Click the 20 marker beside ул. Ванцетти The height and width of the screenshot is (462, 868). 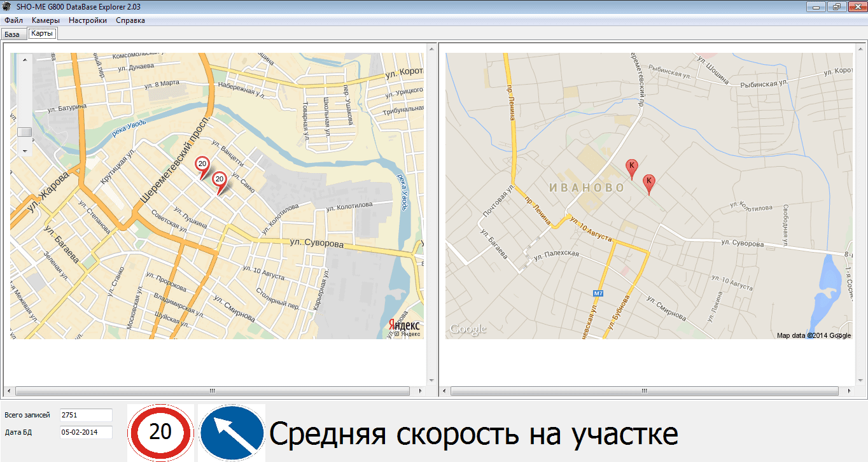(x=202, y=165)
